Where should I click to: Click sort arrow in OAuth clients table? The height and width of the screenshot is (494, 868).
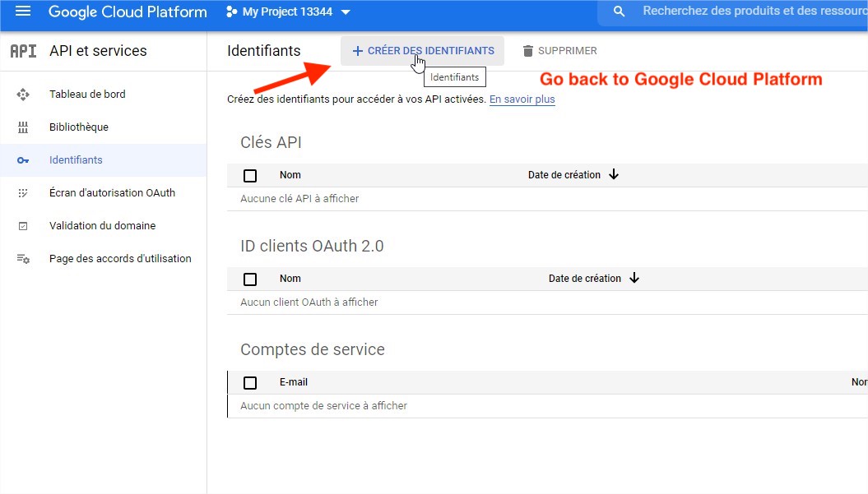634,279
